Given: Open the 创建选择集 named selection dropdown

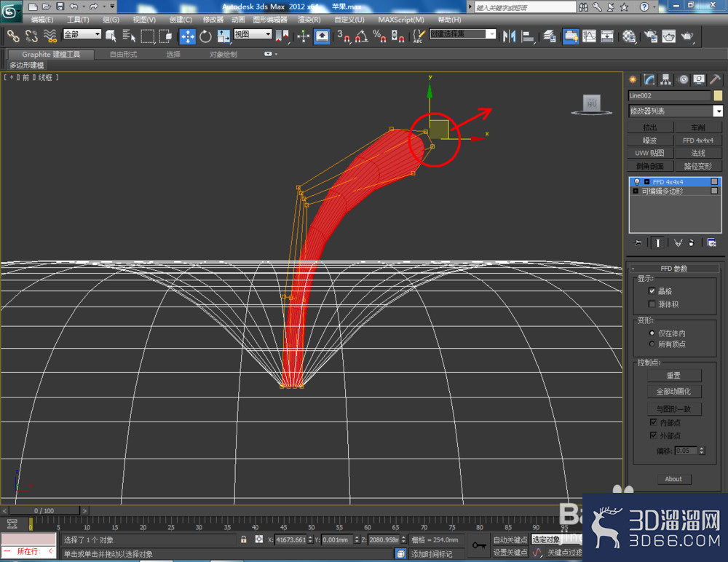Looking at the screenshot, I should pos(462,34).
